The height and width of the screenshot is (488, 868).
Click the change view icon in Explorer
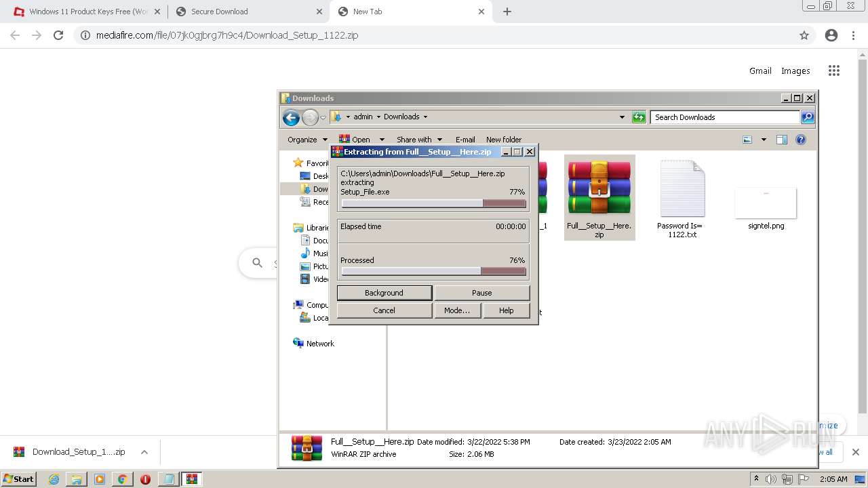[747, 140]
